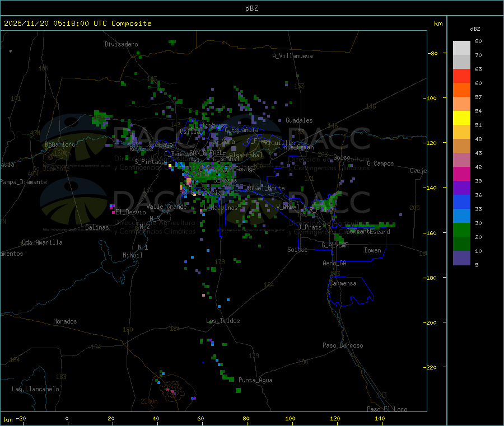Image resolution: width=504 pixels, height=426 pixels.
Task: Click the Agua_Toro label
Action: [60, 144]
